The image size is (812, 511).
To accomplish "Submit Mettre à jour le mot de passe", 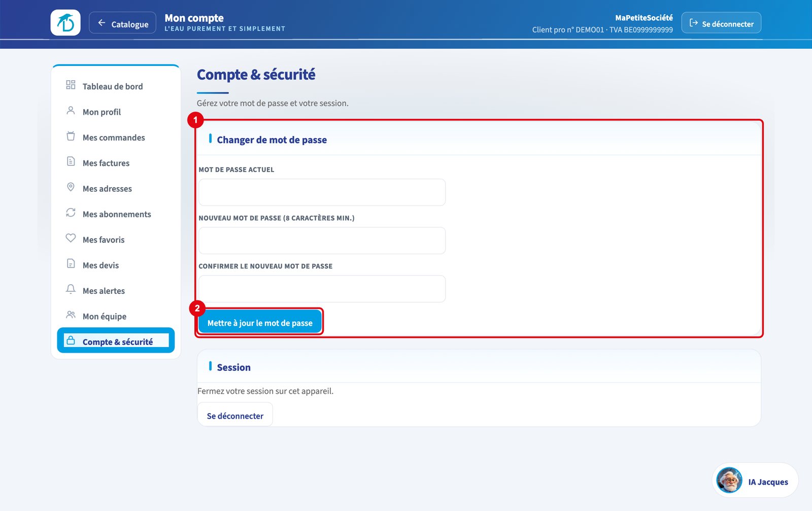I will (260, 322).
